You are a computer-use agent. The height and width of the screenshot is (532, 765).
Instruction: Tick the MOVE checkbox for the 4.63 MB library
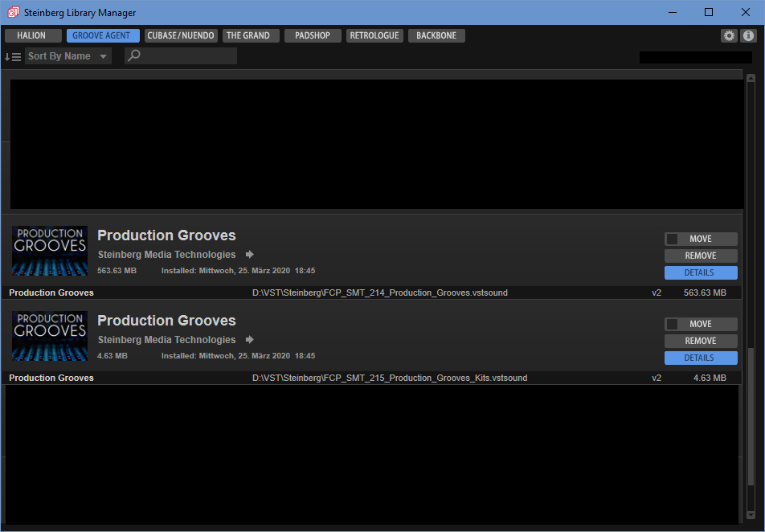click(673, 324)
